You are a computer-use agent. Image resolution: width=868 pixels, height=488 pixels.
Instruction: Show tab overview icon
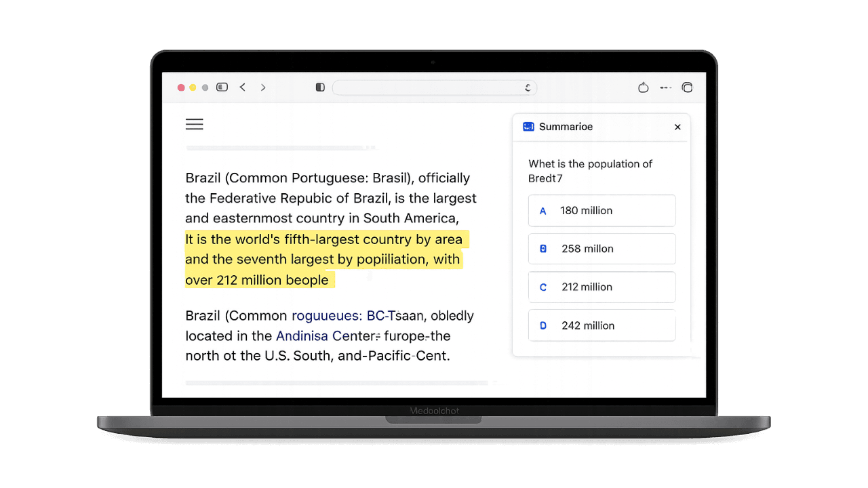(687, 87)
